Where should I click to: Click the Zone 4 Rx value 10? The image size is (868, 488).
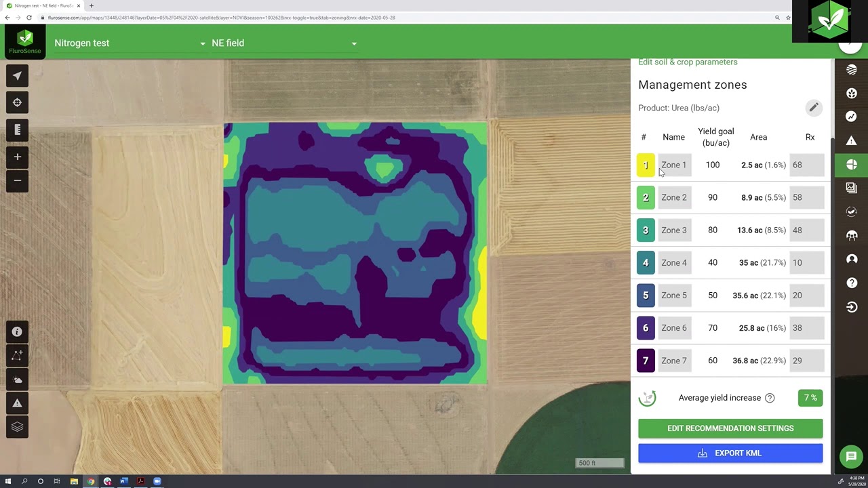tap(807, 262)
